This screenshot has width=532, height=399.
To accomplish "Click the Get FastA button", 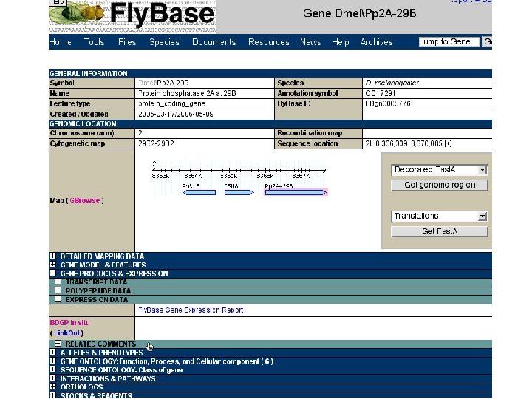I will coord(440,231).
